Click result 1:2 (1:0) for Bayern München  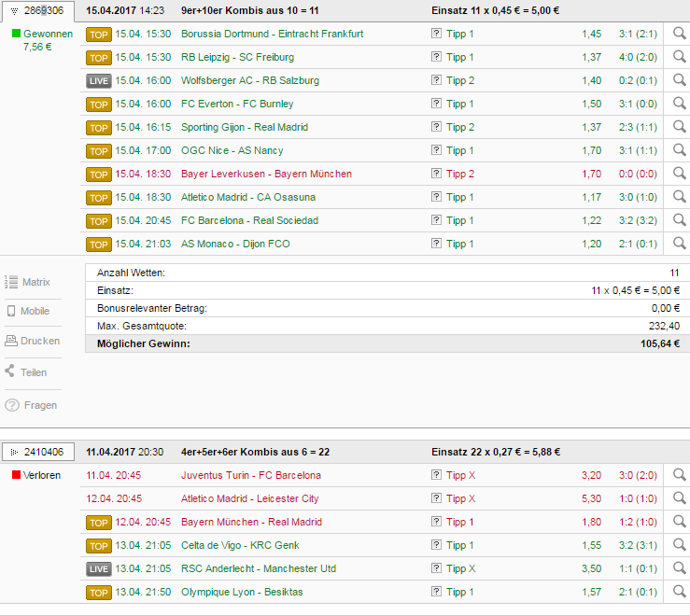pos(638,522)
